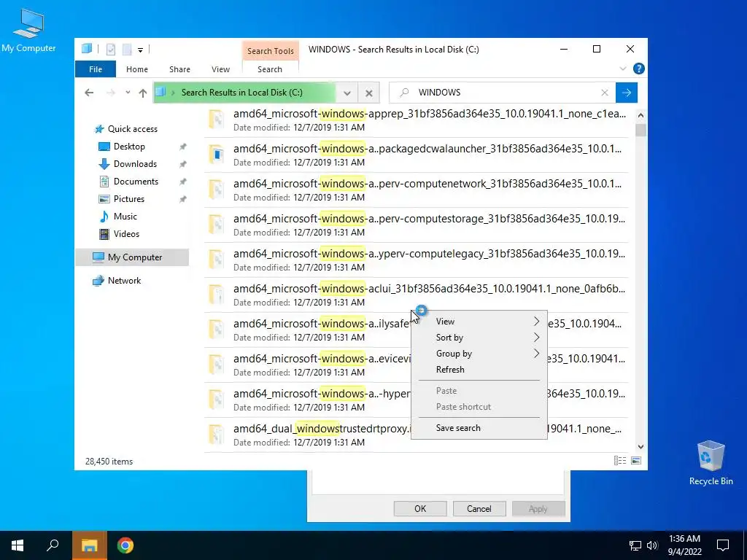The height and width of the screenshot is (560, 747).
Task: Open the Recycle Bin desktop icon
Action: click(x=711, y=463)
